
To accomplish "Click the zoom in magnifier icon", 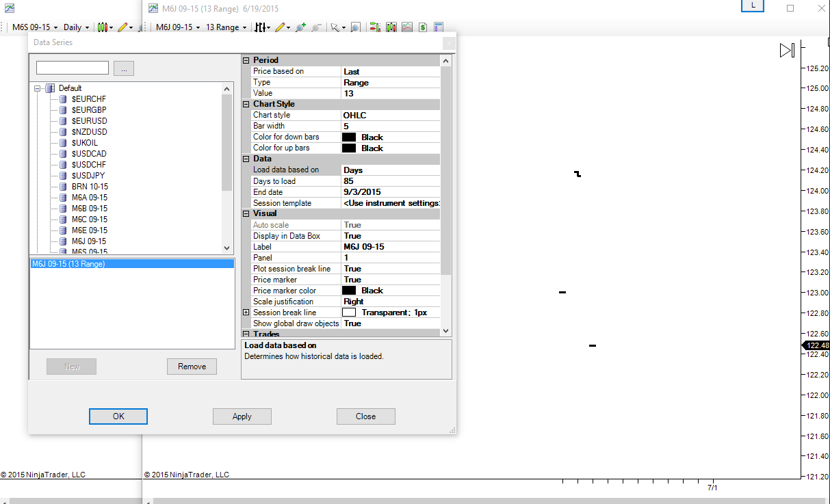I will tap(300, 27).
